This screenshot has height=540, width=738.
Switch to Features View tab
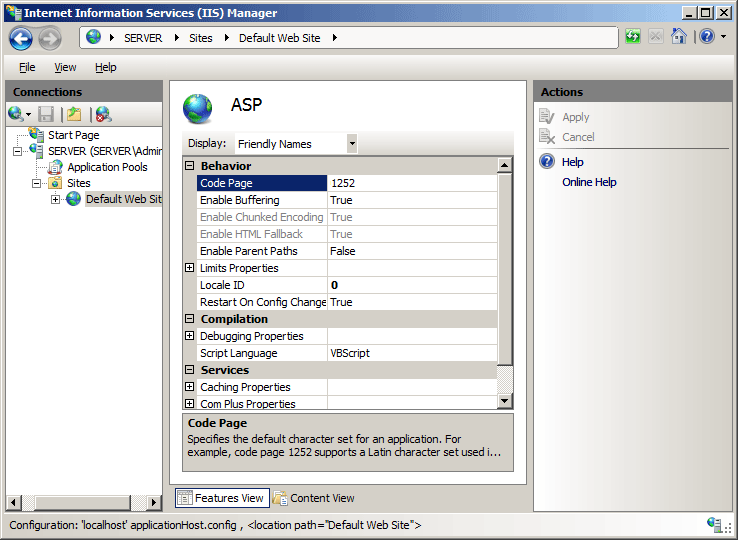pyautogui.click(x=223, y=498)
